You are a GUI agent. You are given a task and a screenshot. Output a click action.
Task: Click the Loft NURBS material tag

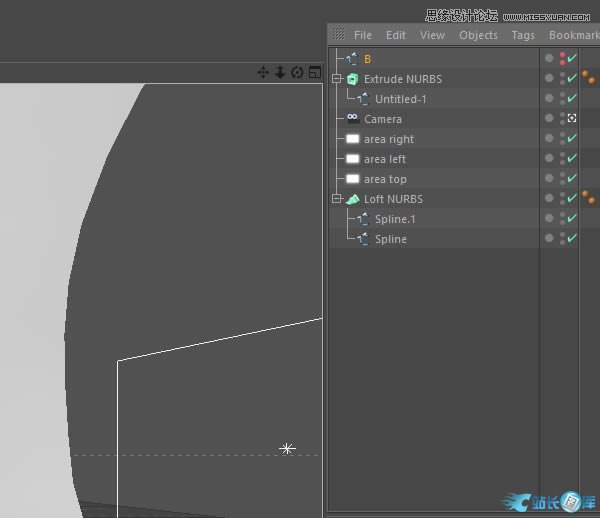[x=589, y=197]
